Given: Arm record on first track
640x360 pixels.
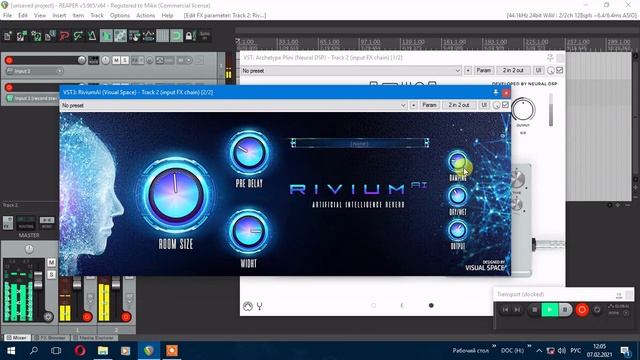Looking at the screenshot, I should pos(9,60).
